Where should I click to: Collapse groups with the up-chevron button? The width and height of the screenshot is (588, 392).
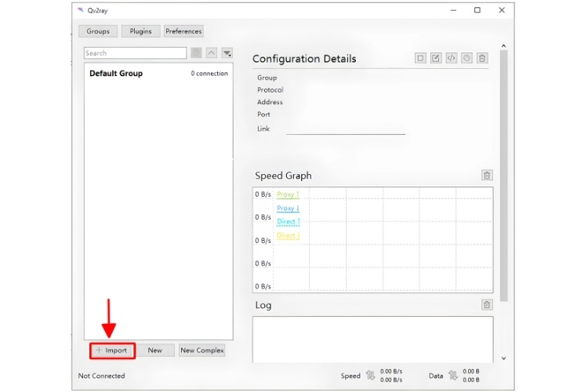212,53
